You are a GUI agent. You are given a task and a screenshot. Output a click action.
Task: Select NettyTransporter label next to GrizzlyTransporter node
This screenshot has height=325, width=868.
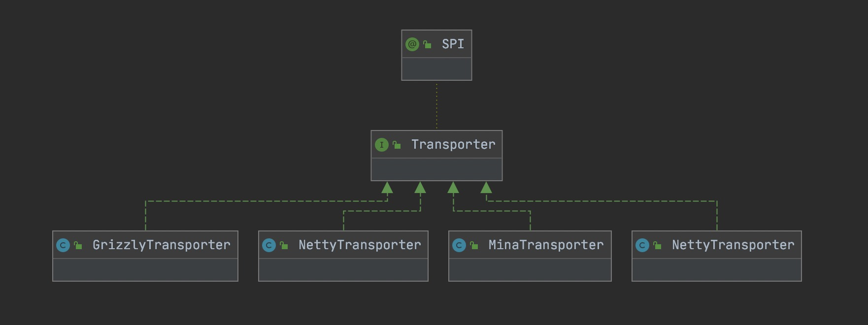(x=360, y=245)
